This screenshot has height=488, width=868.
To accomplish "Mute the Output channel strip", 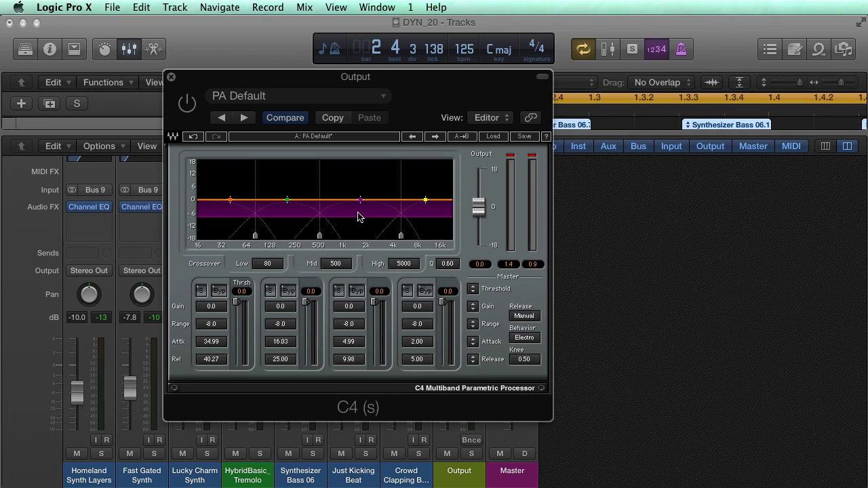I will coord(447,453).
